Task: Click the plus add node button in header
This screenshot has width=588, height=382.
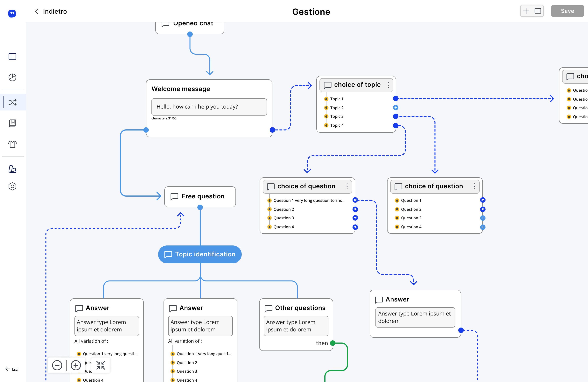Action: (526, 11)
